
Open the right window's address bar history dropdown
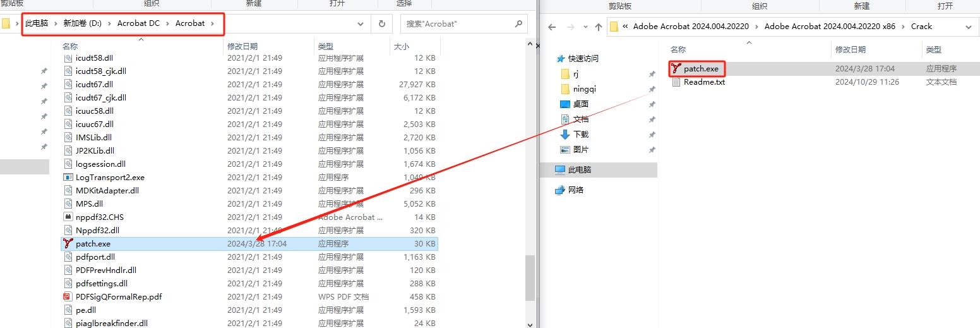click(x=969, y=27)
